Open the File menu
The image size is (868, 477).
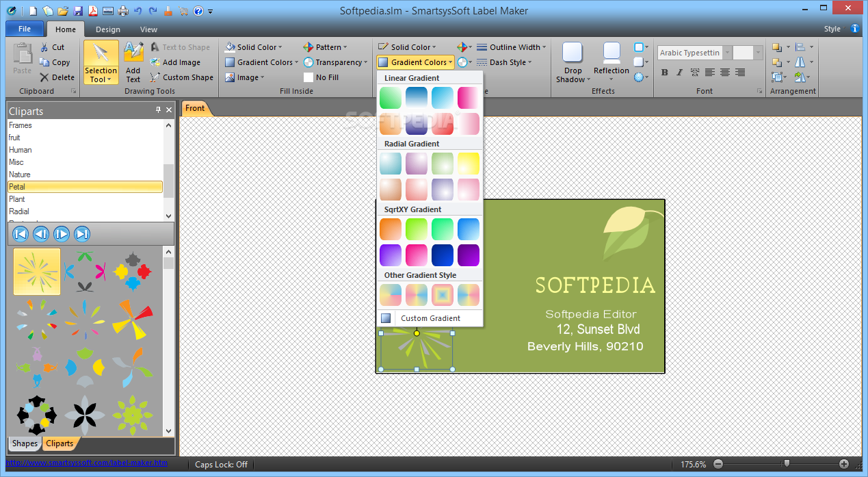tap(25, 29)
